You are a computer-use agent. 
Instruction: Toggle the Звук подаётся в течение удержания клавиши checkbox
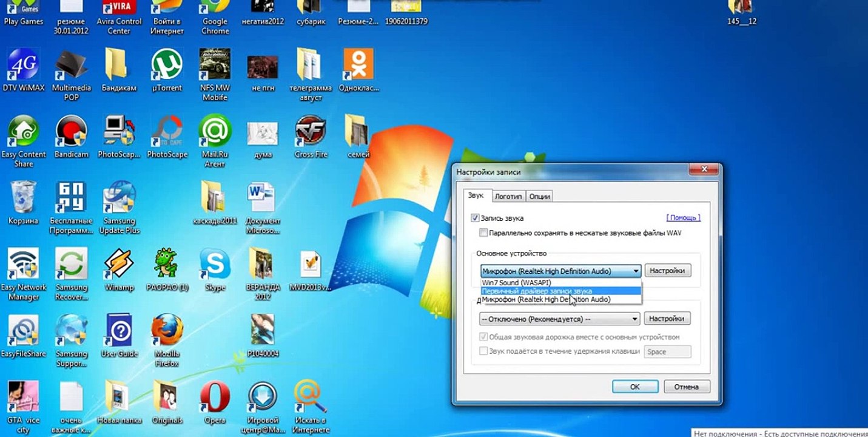pyautogui.click(x=483, y=351)
